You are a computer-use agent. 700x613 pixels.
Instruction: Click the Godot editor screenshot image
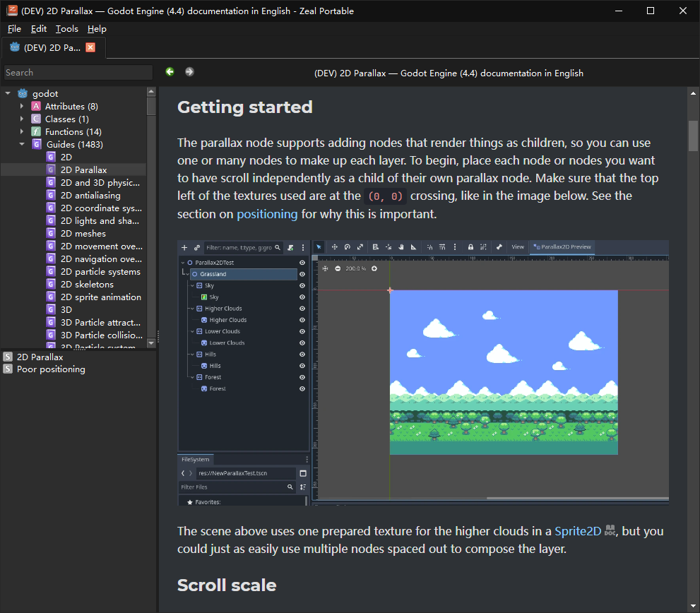(423, 373)
